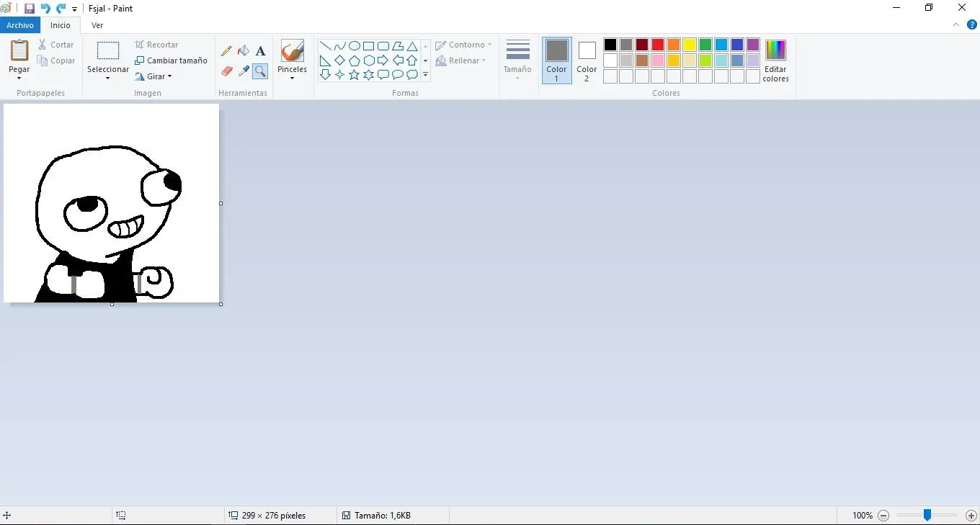Pick the black color swatch
The height and width of the screenshot is (525, 980).
coord(610,45)
